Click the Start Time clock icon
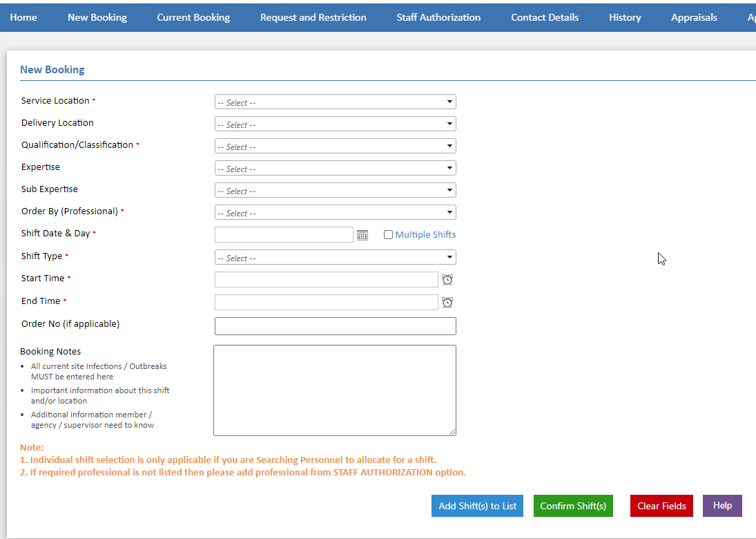This screenshot has height=539, width=756. [x=447, y=279]
